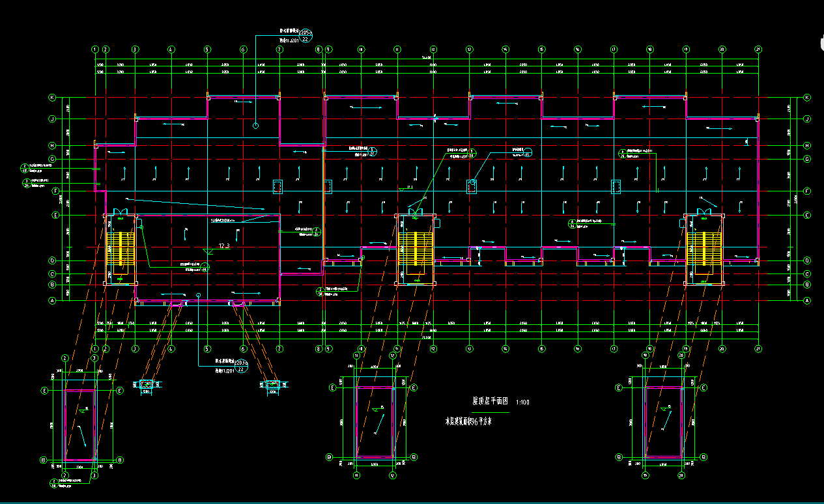The image size is (824, 504).
Task: Click the 11.1 elevation marker
Action: click(409, 188)
